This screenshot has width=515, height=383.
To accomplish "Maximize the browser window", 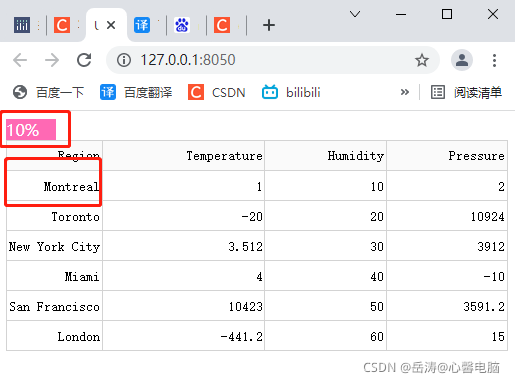I will tap(447, 14).
